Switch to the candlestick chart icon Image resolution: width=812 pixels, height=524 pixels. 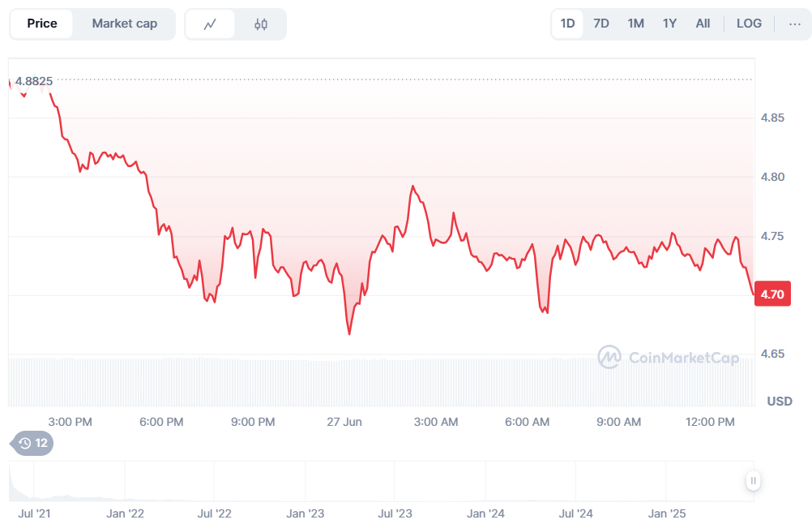tap(261, 24)
